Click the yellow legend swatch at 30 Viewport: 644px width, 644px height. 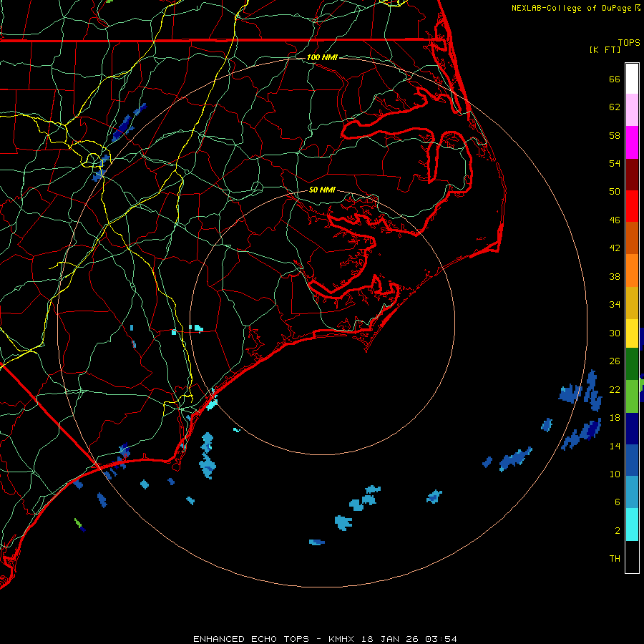[x=632, y=333]
